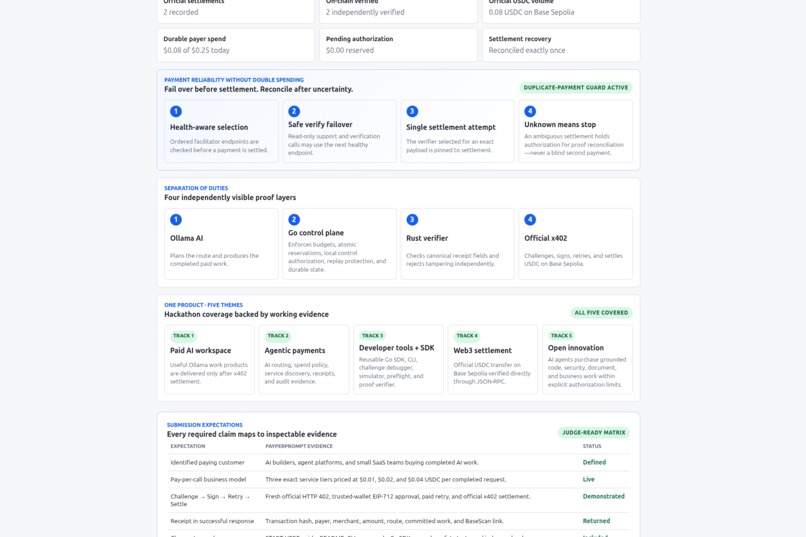Click the '$0.00 reserved' value

[x=350, y=50]
